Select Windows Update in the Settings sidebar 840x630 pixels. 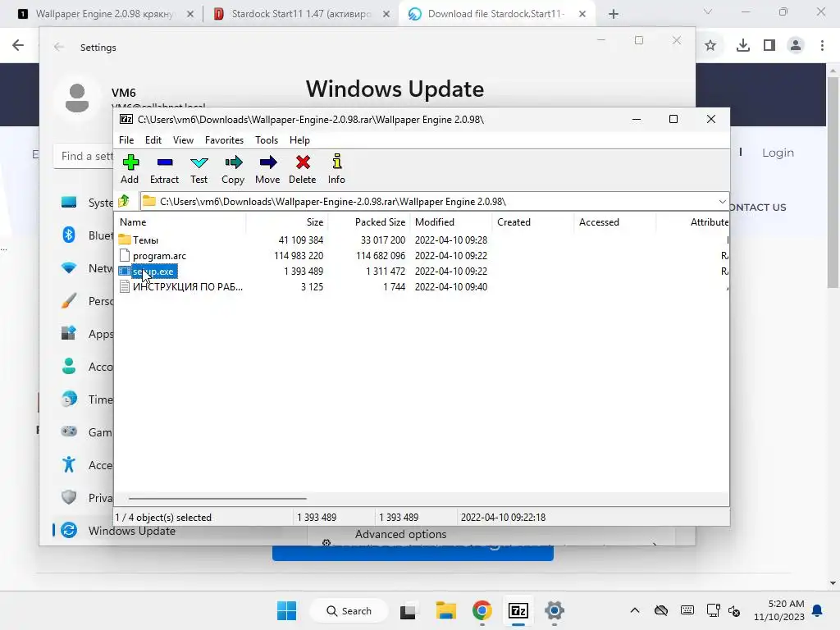[132, 531]
